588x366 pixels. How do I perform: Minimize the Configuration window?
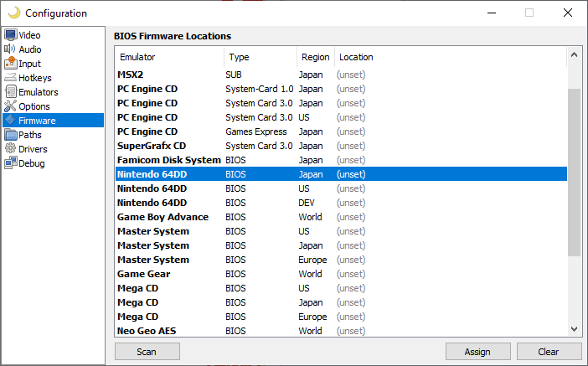click(x=492, y=13)
